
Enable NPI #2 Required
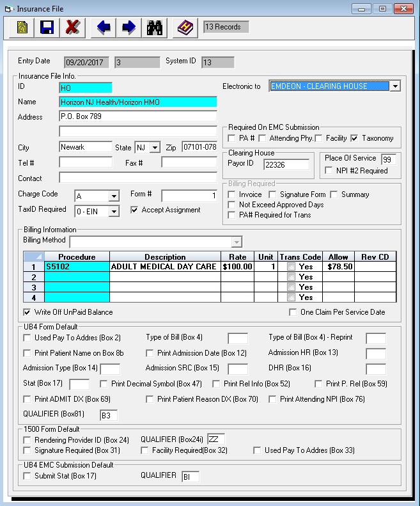tap(329, 170)
